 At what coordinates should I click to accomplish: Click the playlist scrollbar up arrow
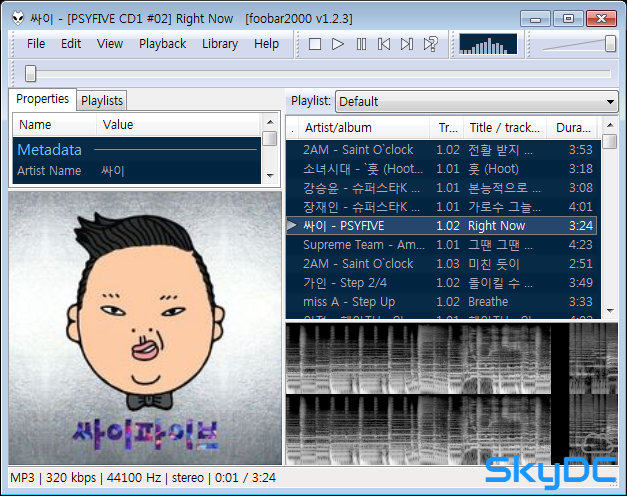click(610, 125)
